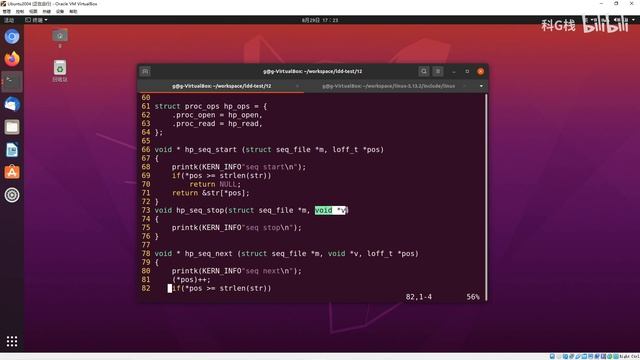Viewport: 640px width, 360px height.
Task: Open the VirtualBox 视图 menu
Action: 33,11
